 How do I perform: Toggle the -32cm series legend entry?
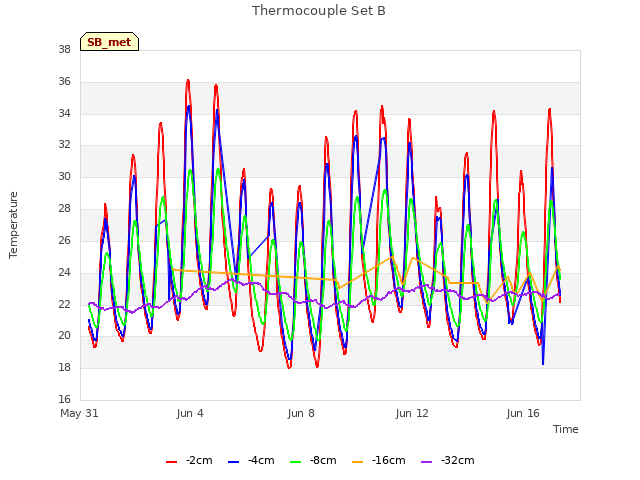[x=447, y=460]
